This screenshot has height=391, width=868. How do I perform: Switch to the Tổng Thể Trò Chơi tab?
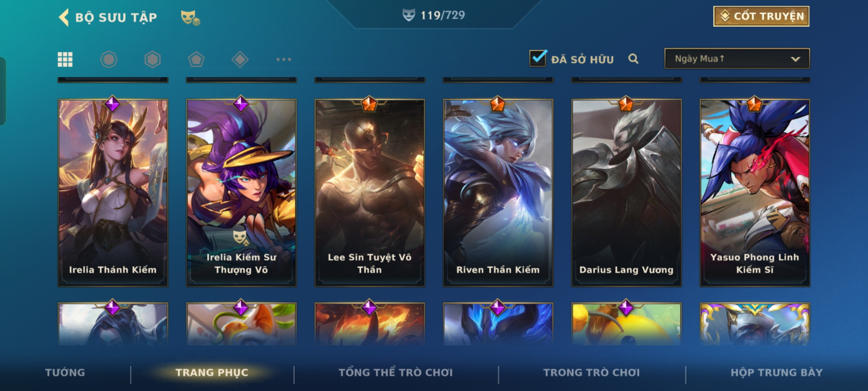pyautogui.click(x=396, y=373)
